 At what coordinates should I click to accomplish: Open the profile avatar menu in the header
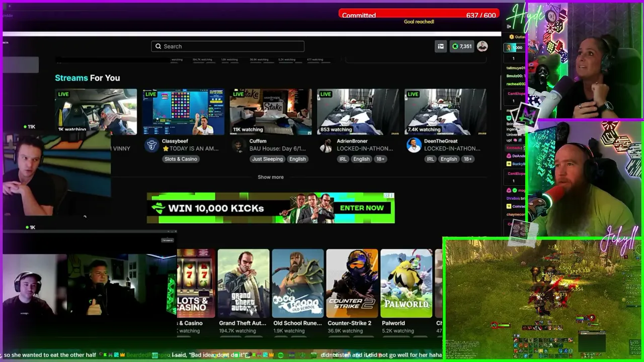pos(482,46)
